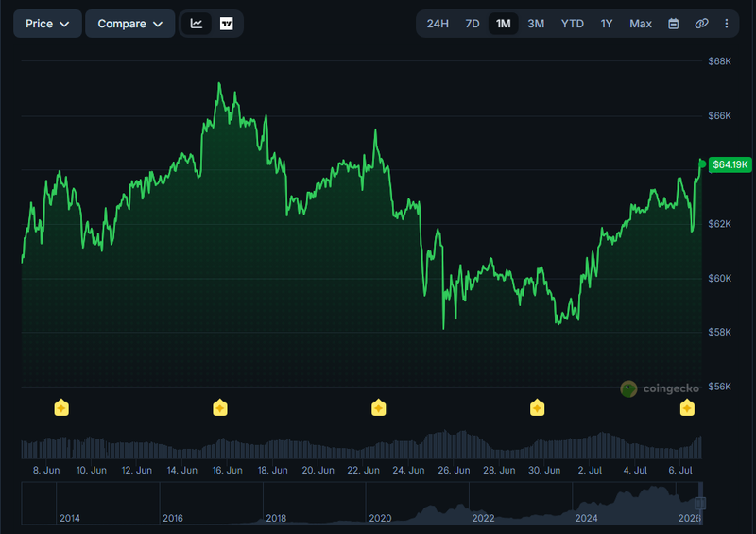
Task: Click the 2. Jul date label
Action: pos(590,470)
